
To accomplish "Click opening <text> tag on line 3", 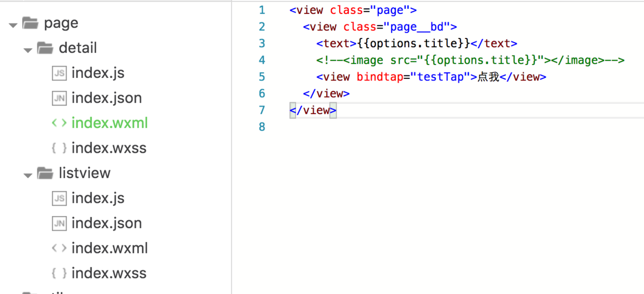I will coord(337,44).
